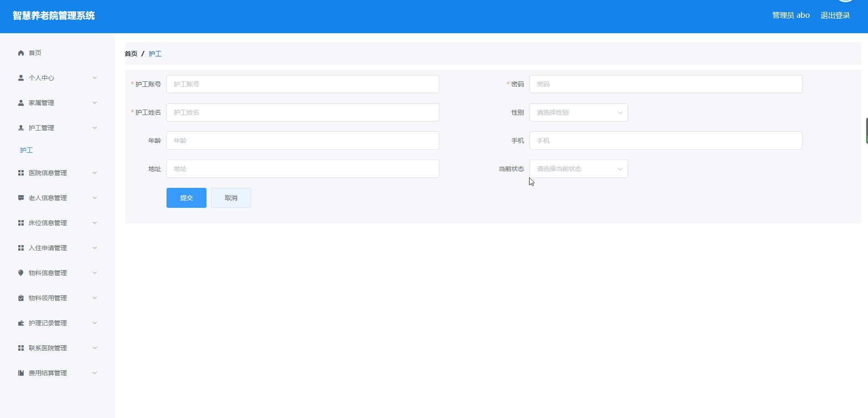Click the chat icon for 老人信息管理
Screen dimensions: 868x418
pos(21,198)
